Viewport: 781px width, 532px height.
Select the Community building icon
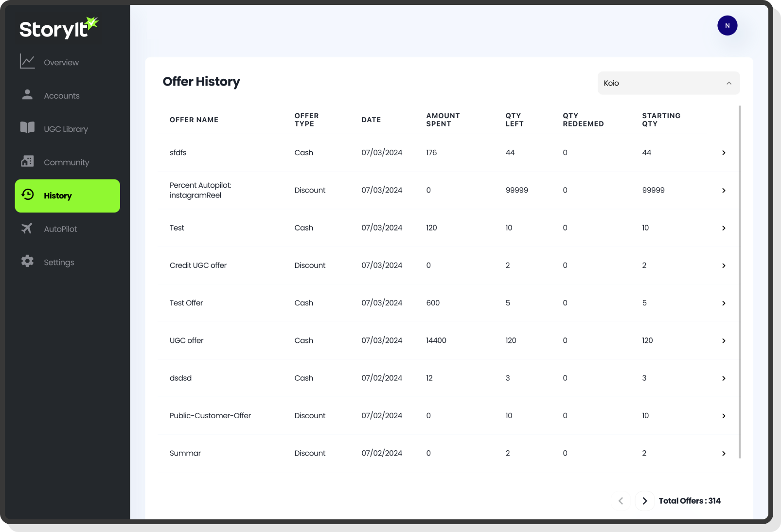tap(27, 161)
